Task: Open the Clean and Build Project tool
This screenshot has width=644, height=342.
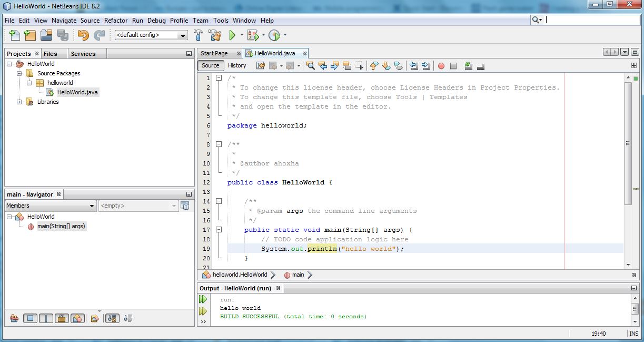Action: (214, 35)
